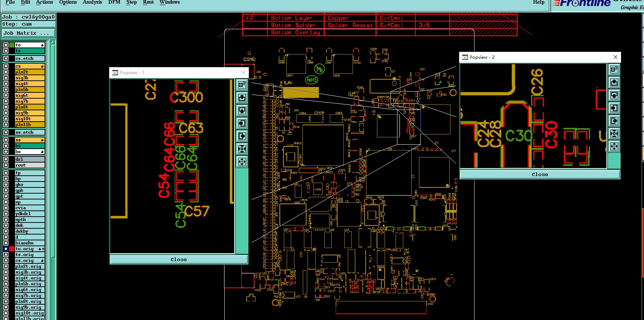Click the scroll-up arrow of the layer list
Screen dimensions: 644x320
[53, 43]
